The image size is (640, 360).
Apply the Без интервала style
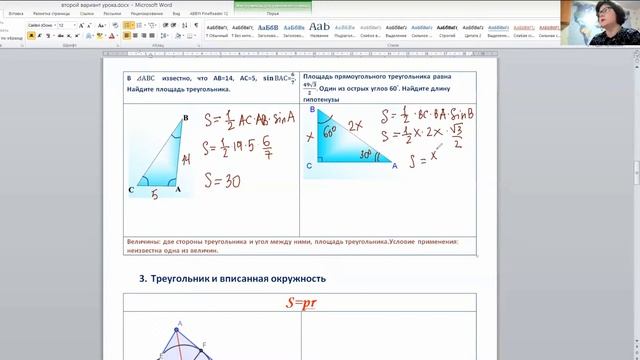[242, 31]
